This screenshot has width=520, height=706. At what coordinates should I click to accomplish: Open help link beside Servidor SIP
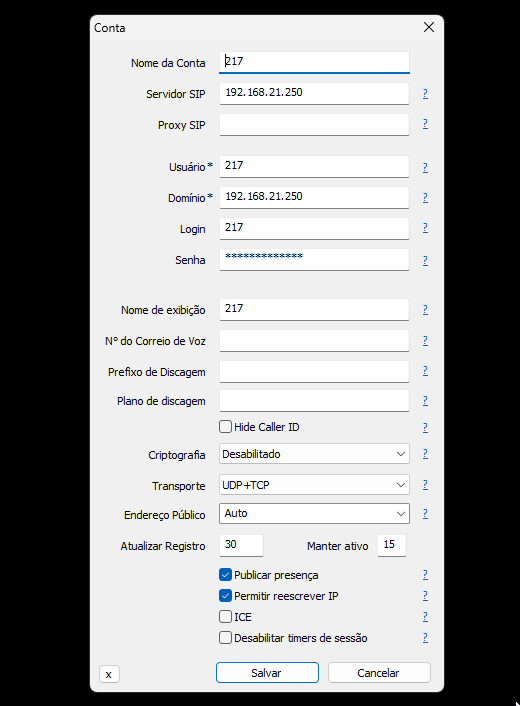(x=425, y=94)
